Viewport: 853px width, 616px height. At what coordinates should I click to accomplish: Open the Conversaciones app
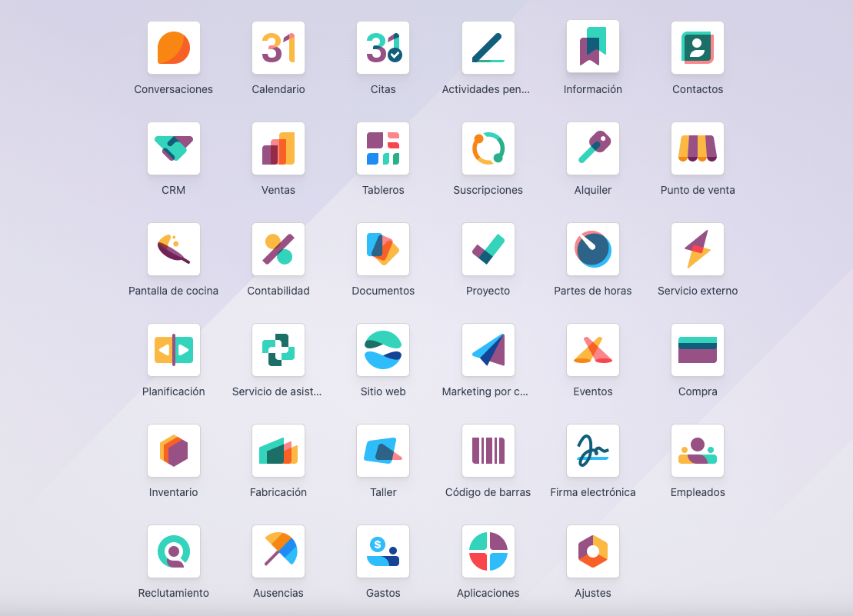[174, 48]
